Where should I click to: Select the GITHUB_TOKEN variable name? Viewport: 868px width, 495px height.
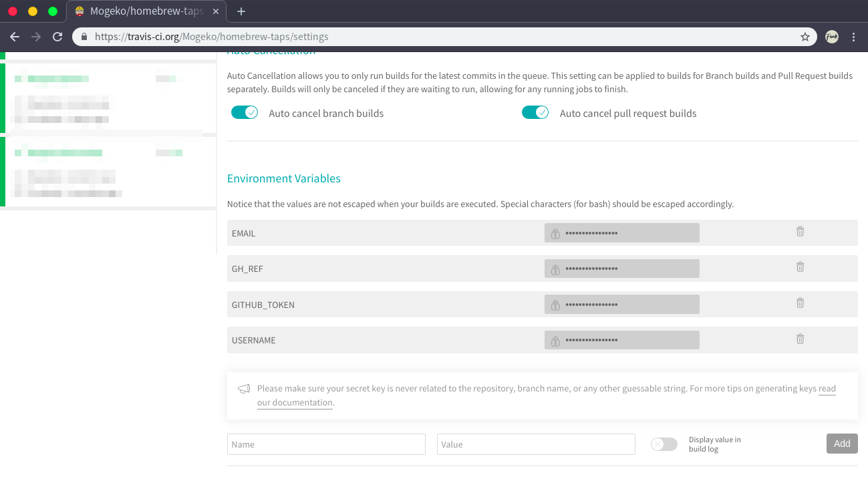pyautogui.click(x=263, y=305)
